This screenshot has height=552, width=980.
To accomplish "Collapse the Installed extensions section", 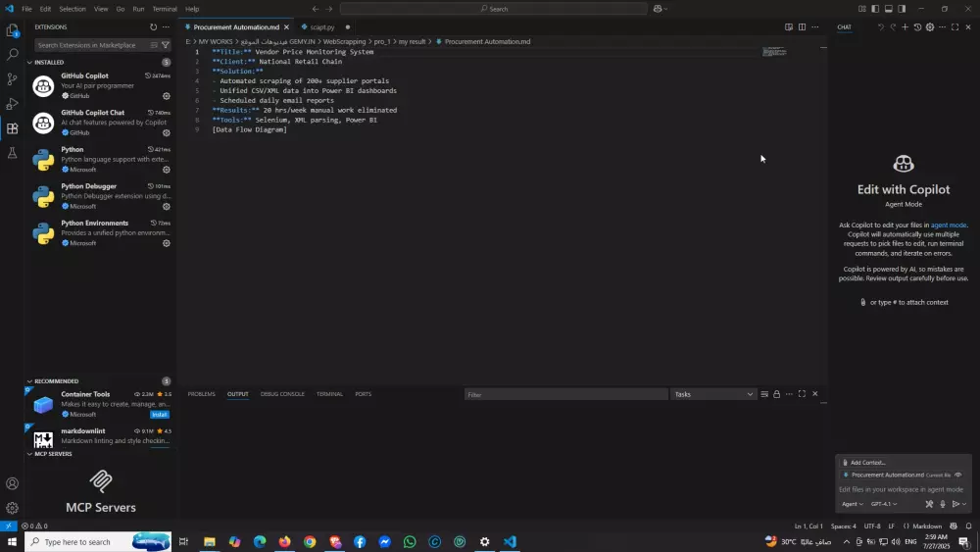I will (29, 62).
